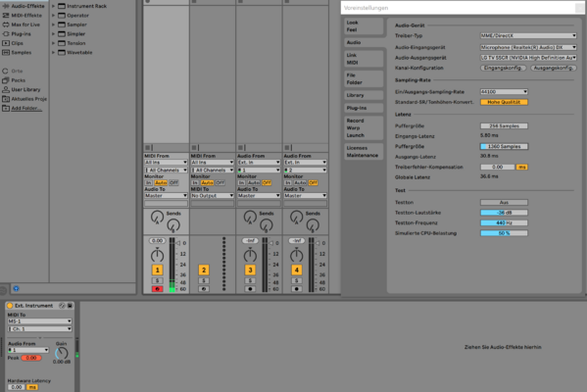Image resolution: width=587 pixels, height=392 pixels.
Task: Arm track 2 for recording
Action: pyautogui.click(x=204, y=289)
